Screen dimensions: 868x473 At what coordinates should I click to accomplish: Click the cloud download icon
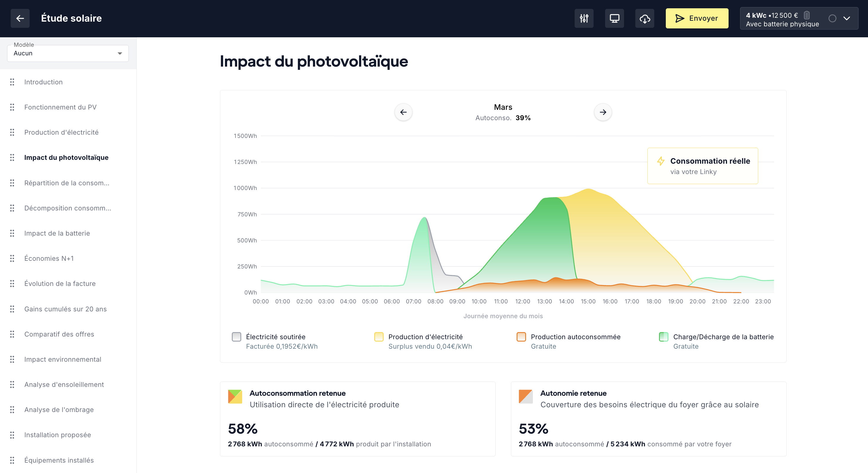pos(644,18)
